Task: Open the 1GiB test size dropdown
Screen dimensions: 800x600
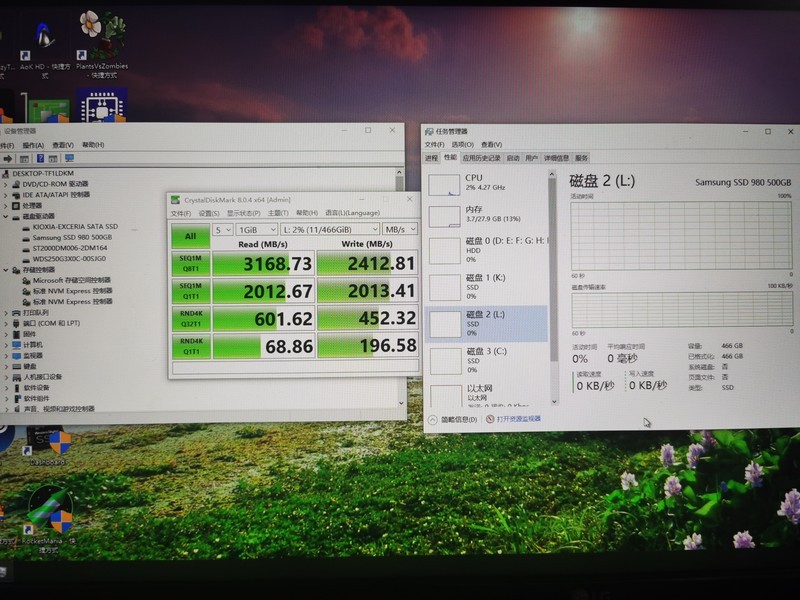Action: [x=256, y=230]
